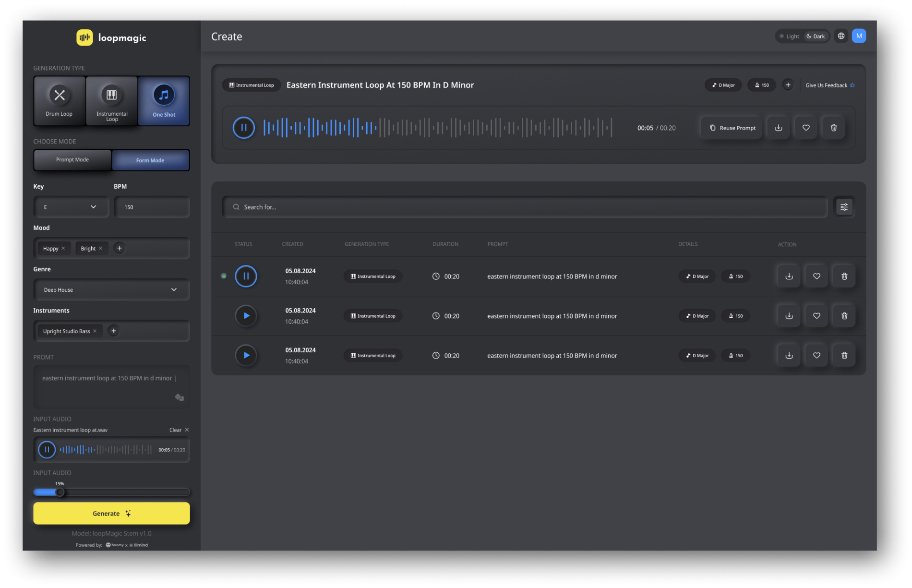Viewport: 912px width, 588px height.
Task: Play the third row track
Action: pyautogui.click(x=246, y=355)
